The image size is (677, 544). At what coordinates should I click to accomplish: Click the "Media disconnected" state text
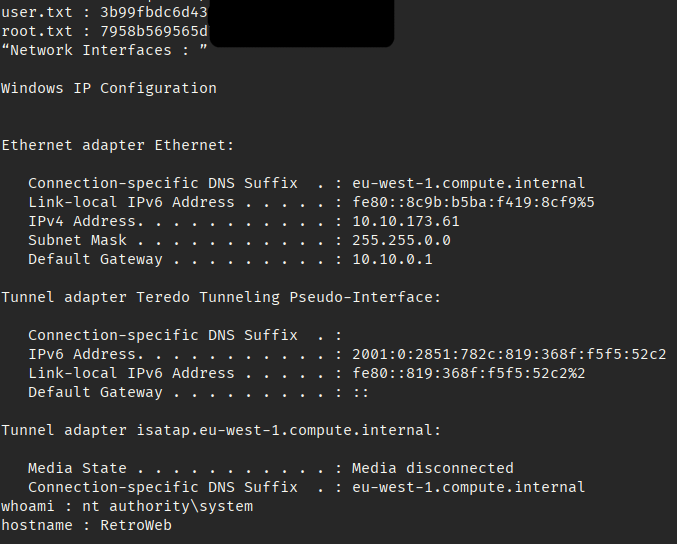(432, 468)
